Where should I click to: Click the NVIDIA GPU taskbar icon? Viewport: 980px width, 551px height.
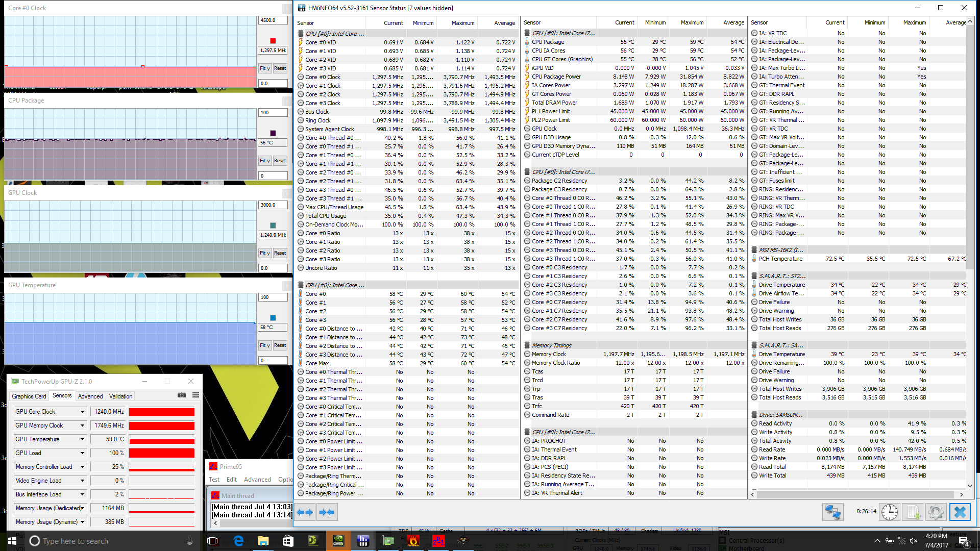338,541
